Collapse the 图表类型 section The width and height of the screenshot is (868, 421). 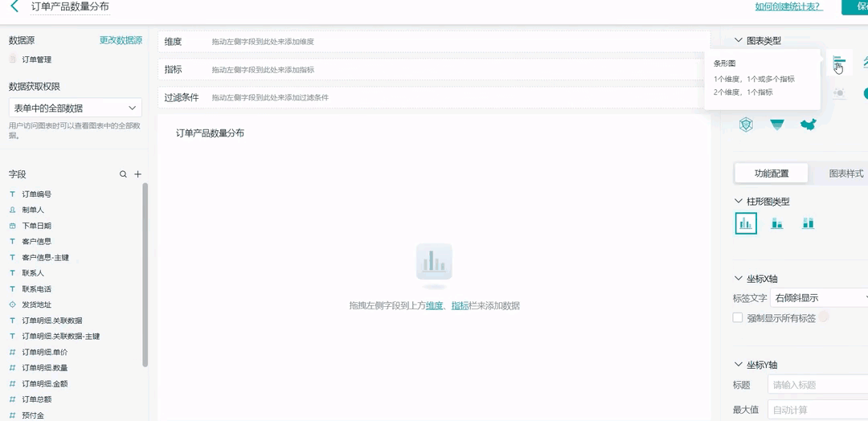(739, 41)
